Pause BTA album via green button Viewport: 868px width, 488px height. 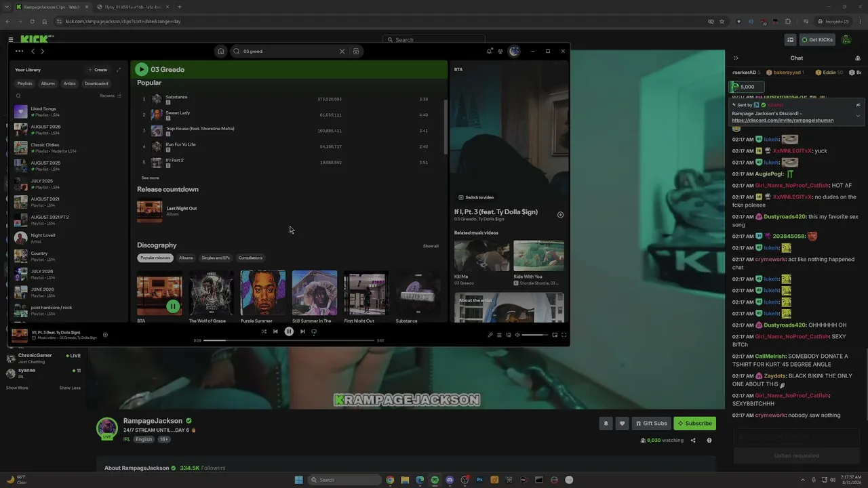pos(173,306)
